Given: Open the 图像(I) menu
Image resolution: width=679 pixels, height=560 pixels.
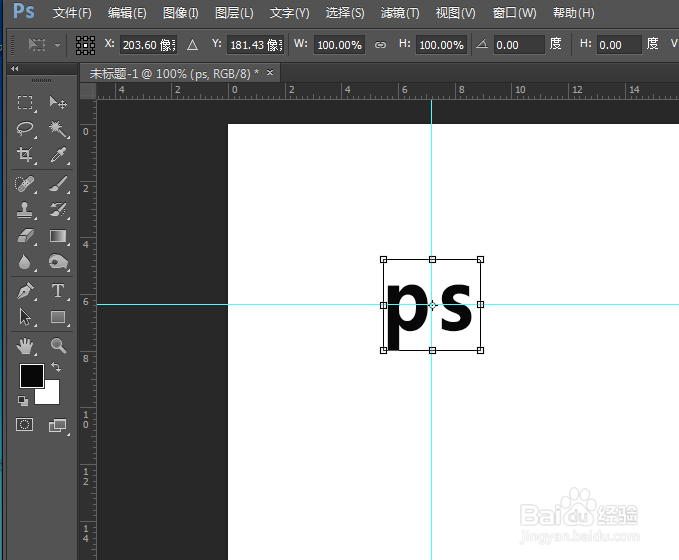Looking at the screenshot, I should click(x=181, y=13).
